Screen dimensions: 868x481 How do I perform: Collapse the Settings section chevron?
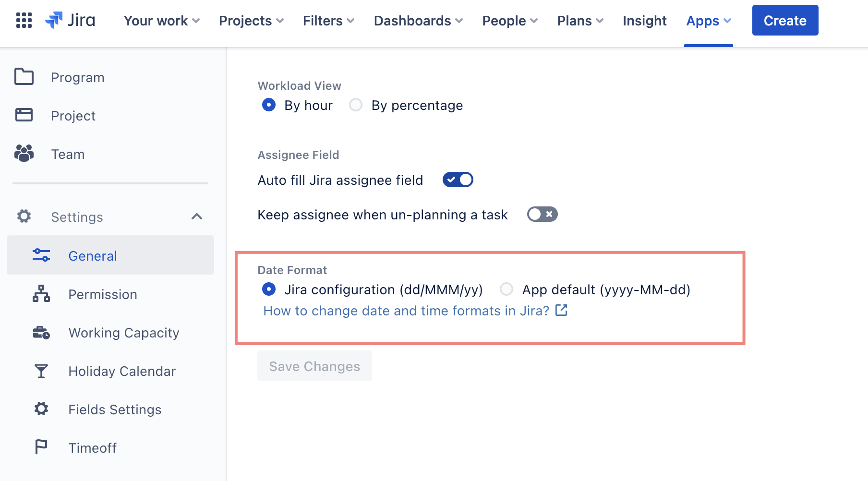tap(197, 216)
